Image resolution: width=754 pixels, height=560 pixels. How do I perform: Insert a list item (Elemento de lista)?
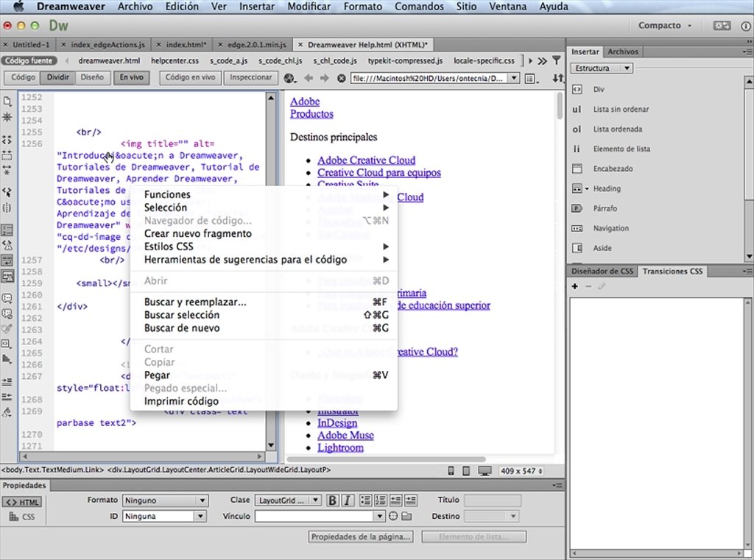[621, 149]
